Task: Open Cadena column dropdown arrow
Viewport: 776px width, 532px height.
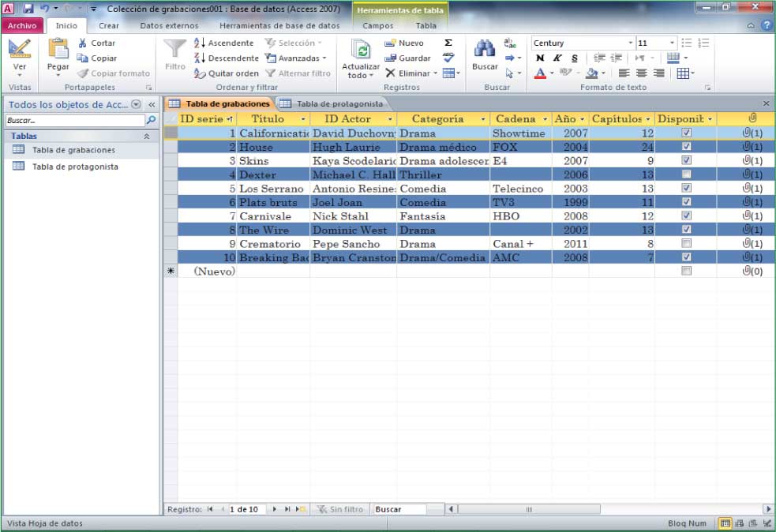Action: coord(545,119)
